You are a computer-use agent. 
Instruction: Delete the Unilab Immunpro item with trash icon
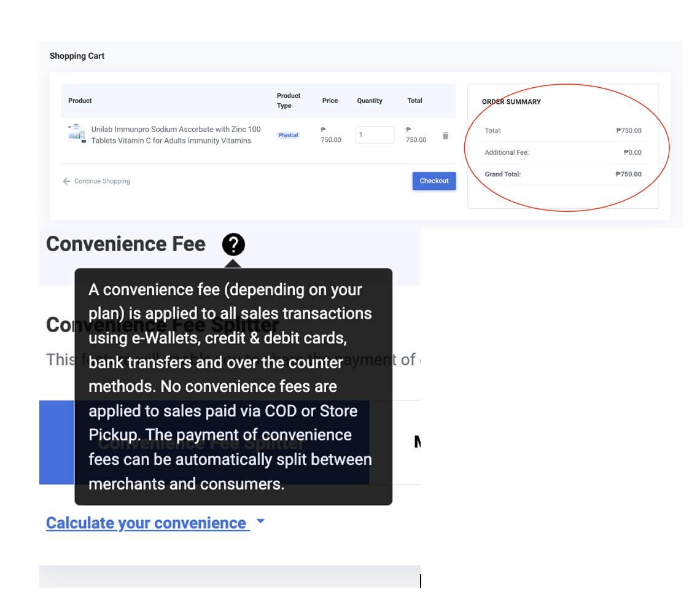pos(445,136)
